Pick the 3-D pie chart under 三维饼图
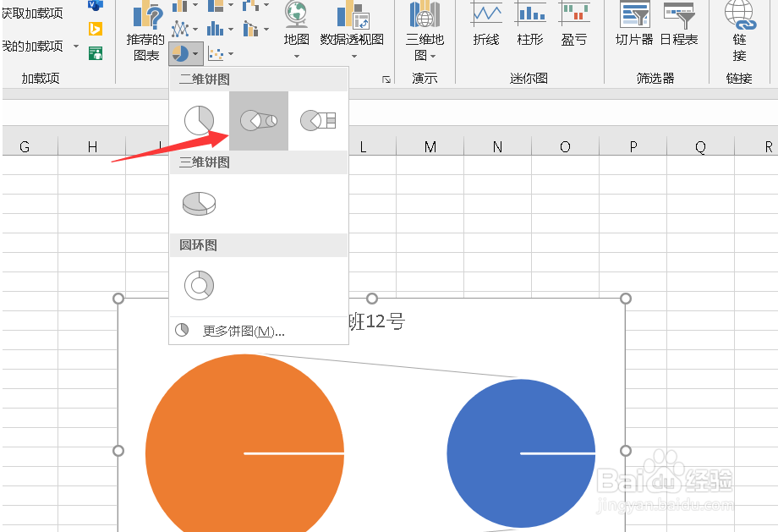This screenshot has width=778, height=532. tap(199, 203)
